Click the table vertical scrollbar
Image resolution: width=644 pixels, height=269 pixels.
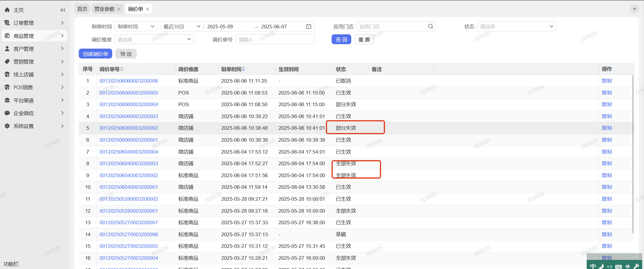pyautogui.click(x=633, y=154)
